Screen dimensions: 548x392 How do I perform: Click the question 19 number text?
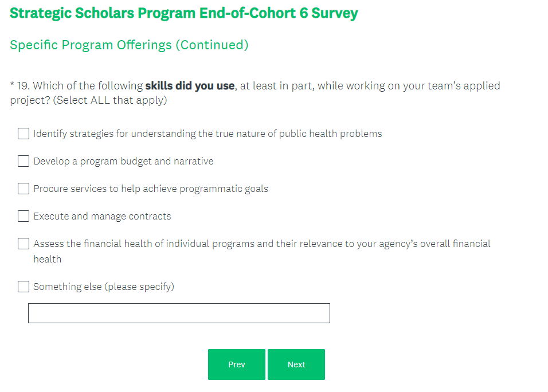pos(22,86)
